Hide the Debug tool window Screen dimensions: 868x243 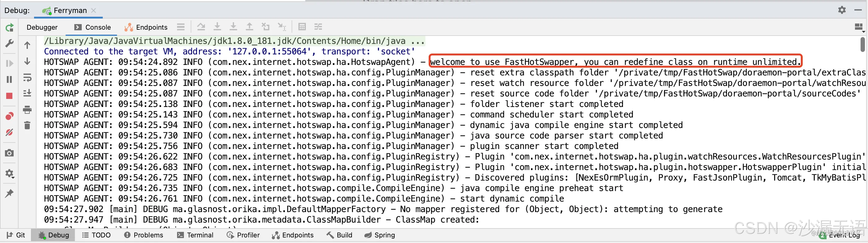pyautogui.click(x=858, y=10)
